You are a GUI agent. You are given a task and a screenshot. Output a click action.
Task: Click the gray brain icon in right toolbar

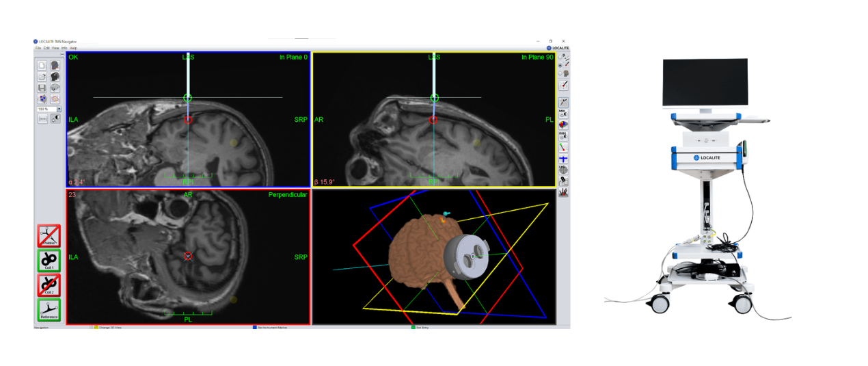click(564, 170)
